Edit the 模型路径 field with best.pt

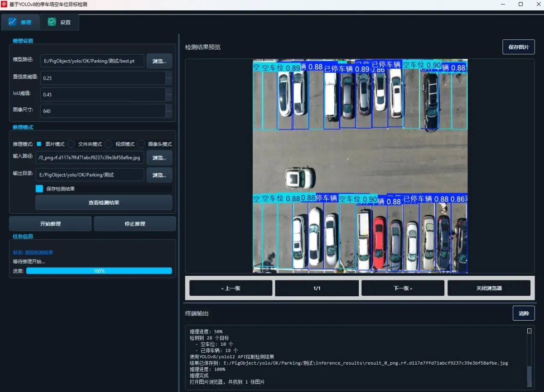coord(92,61)
